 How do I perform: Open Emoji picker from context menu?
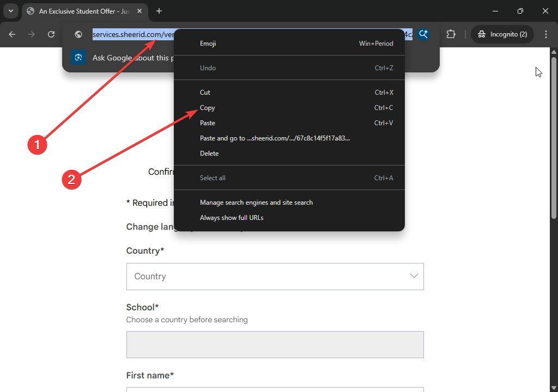208,44
